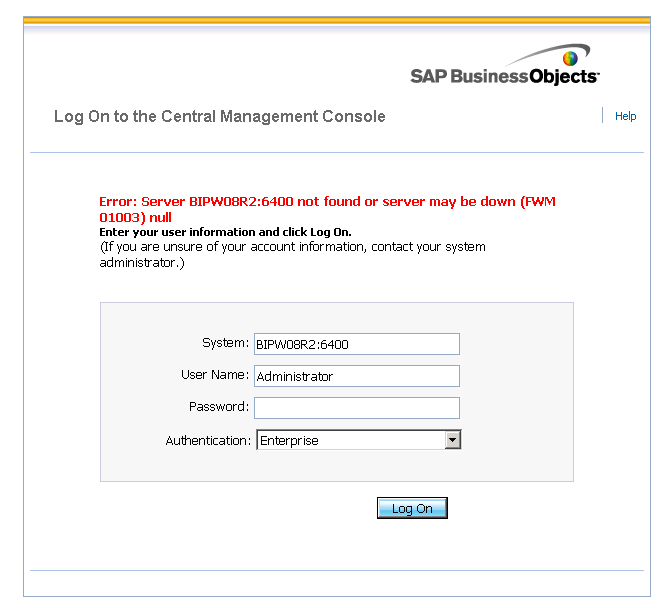
Task: Click the Log On button
Action: [412, 508]
